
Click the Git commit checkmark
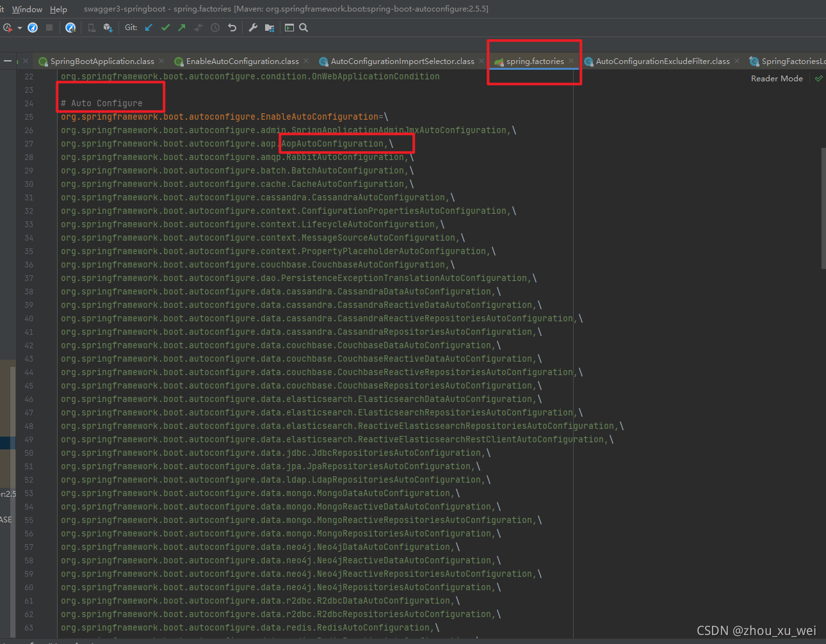click(165, 28)
